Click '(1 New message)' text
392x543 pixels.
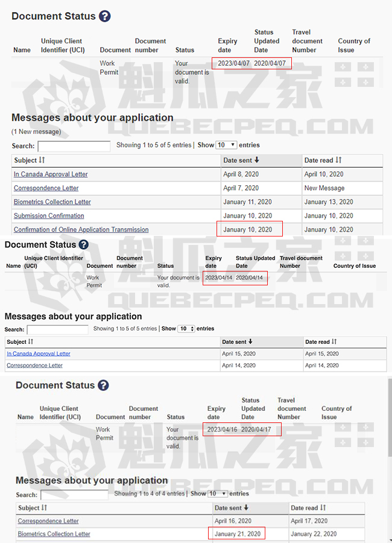click(x=36, y=132)
